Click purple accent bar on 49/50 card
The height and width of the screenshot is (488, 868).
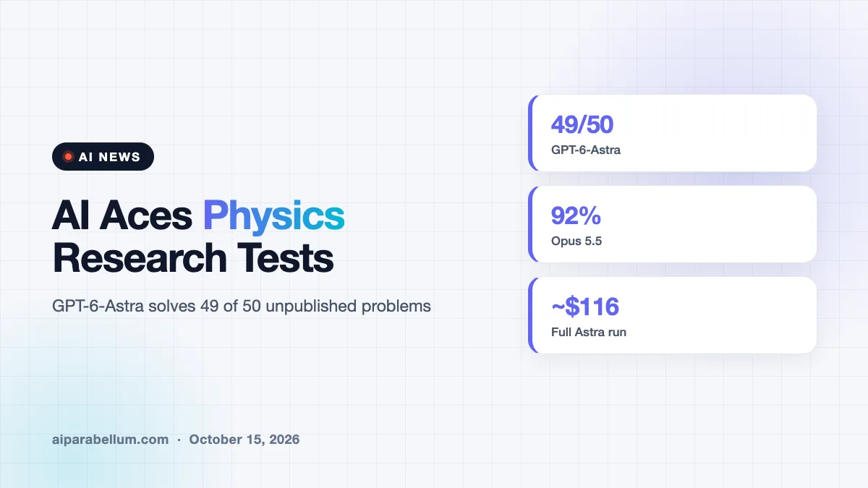[531, 133]
